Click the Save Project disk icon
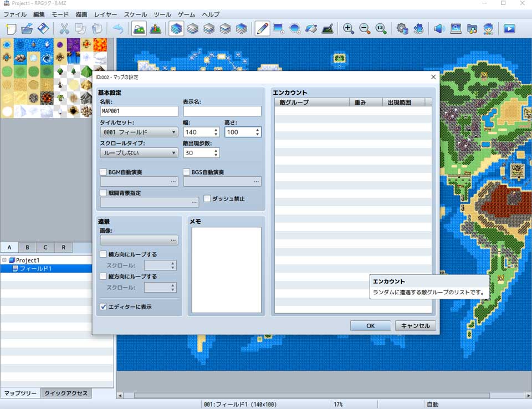 click(43, 29)
